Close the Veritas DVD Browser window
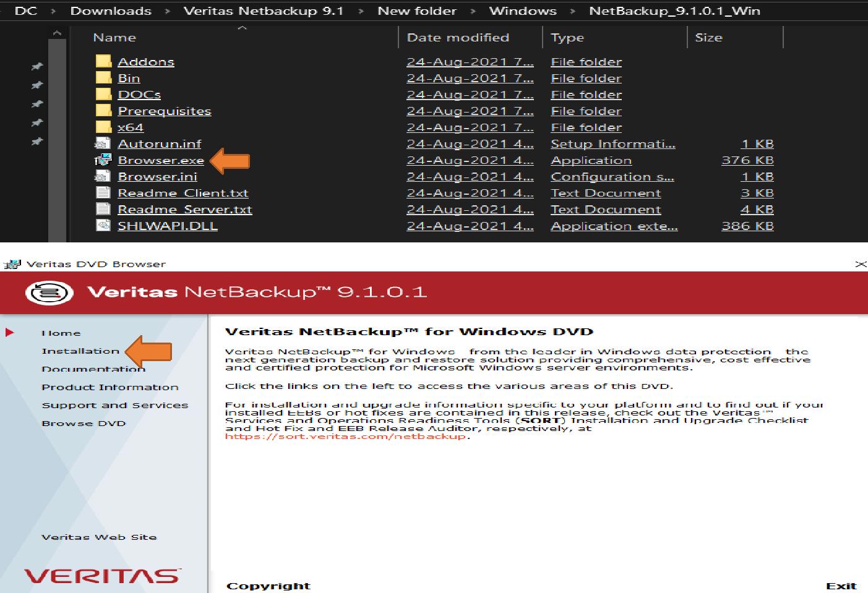The image size is (868, 593). click(x=860, y=264)
